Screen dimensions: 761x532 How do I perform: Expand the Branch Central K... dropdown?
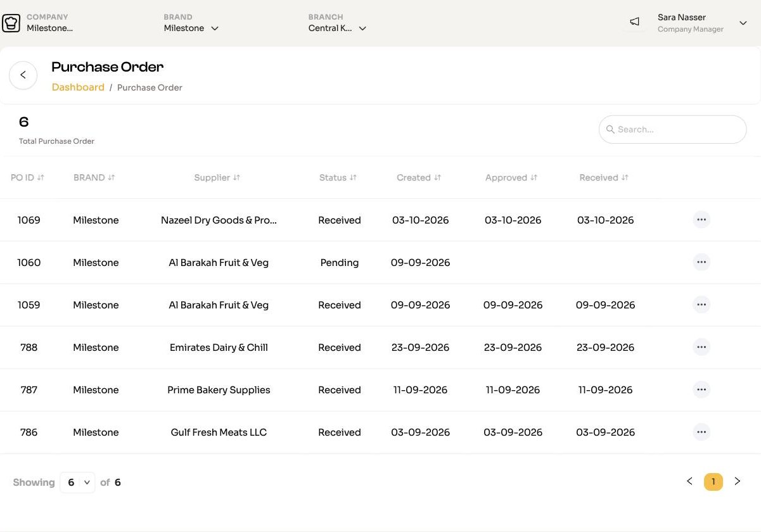tap(337, 28)
